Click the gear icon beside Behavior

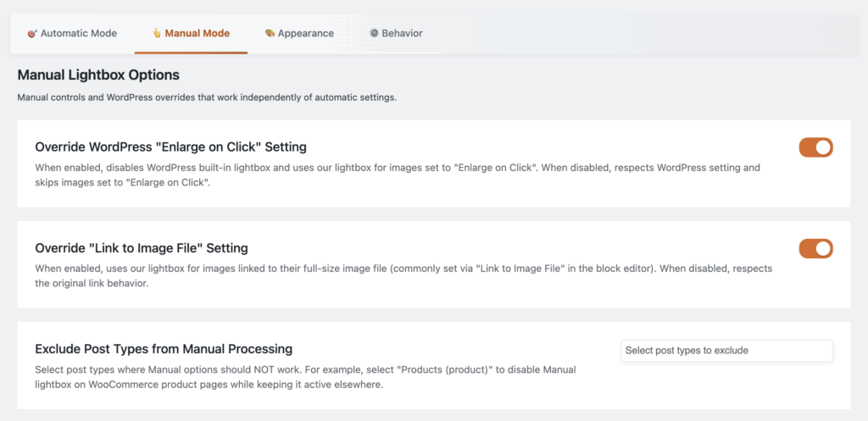click(374, 34)
